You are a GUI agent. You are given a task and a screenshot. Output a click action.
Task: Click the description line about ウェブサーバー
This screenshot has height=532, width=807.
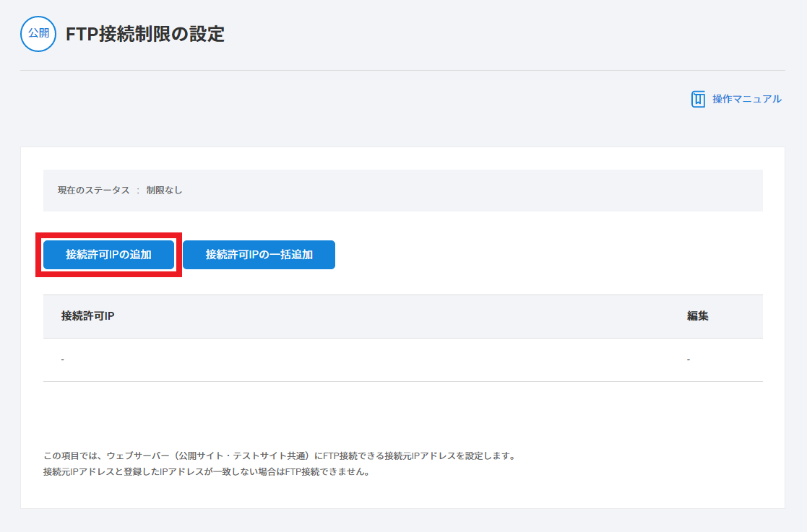[x=279, y=456]
